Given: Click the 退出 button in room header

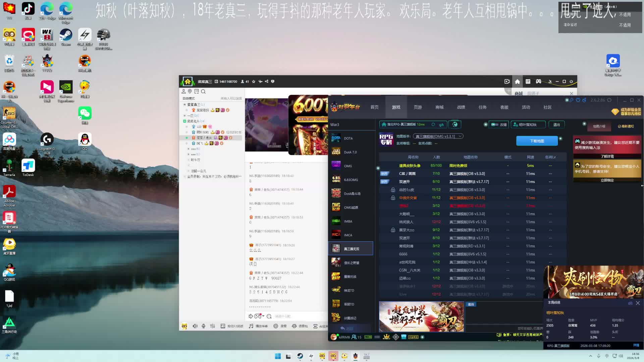Looking at the screenshot, I should (556, 125).
